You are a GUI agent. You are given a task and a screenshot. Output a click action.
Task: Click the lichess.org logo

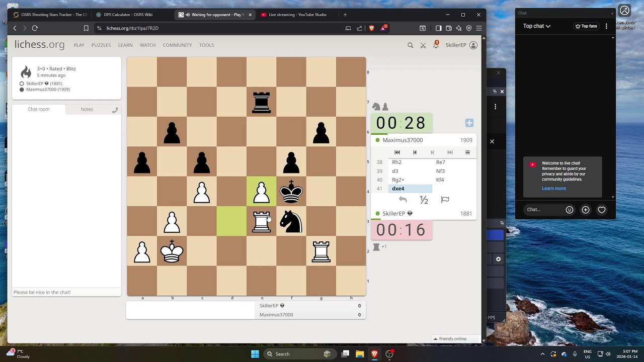(x=39, y=45)
